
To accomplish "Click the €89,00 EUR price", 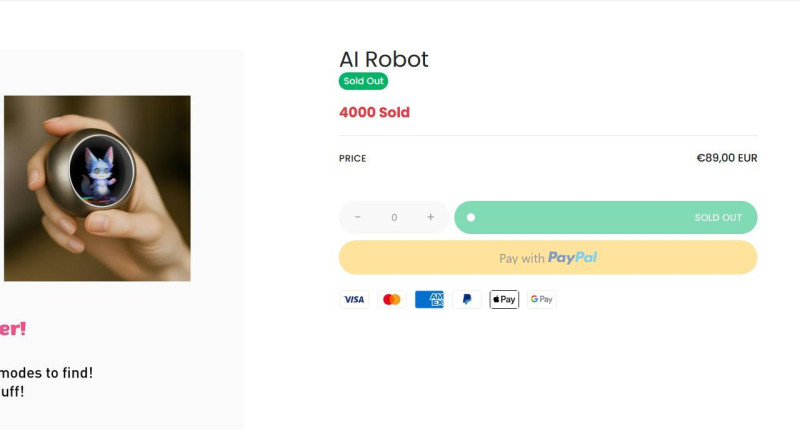I will [x=726, y=158].
